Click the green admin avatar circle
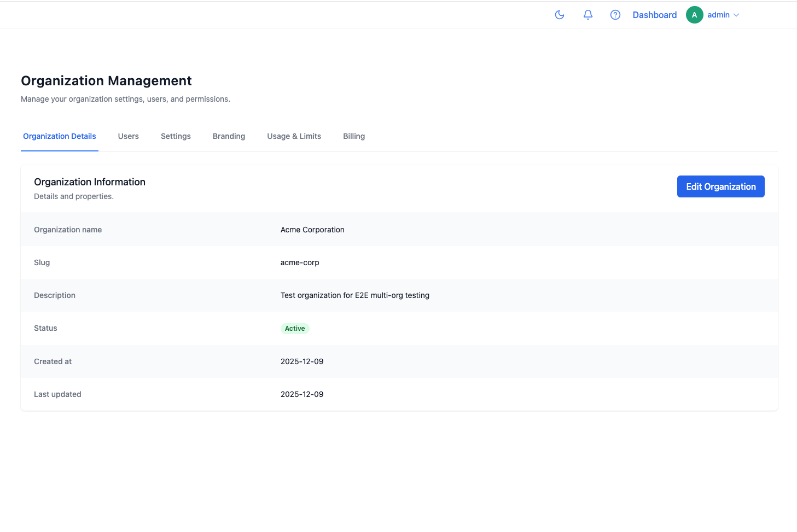797x532 pixels. pos(694,15)
